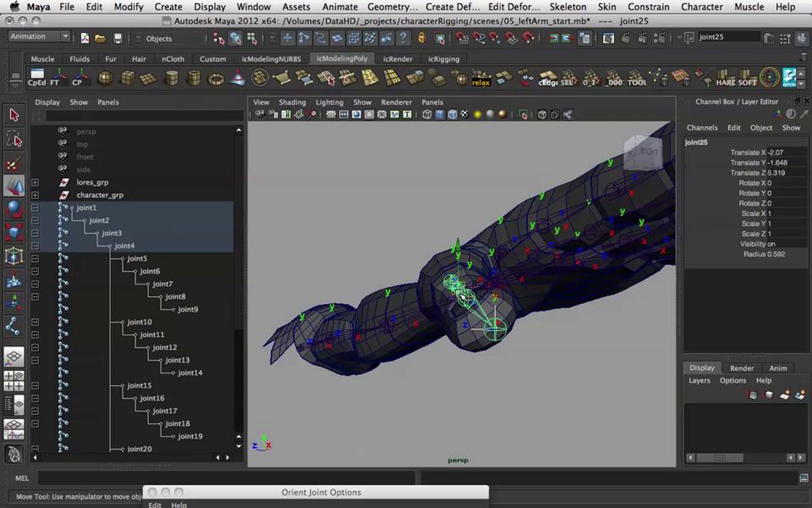Toggle wireframe on shaded in viewport toolbar
812x508 pixels.
452,115
